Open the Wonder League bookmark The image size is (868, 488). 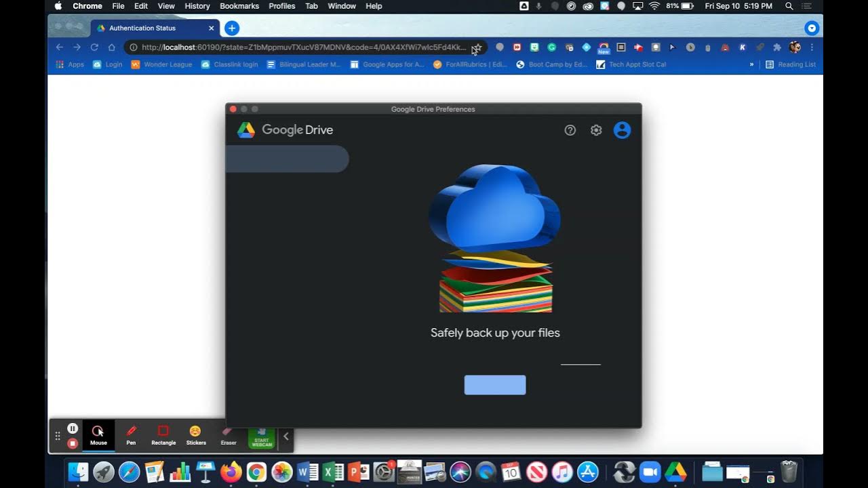tap(161, 64)
